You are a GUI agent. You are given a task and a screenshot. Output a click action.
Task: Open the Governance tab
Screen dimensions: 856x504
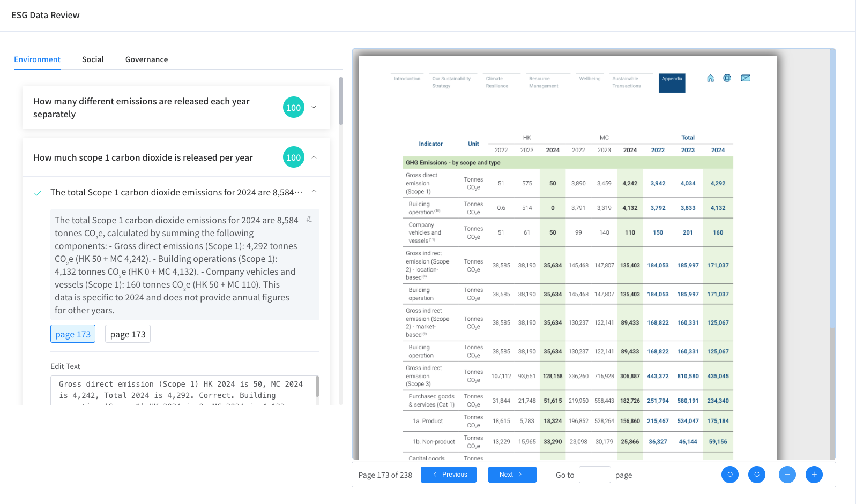tap(146, 59)
